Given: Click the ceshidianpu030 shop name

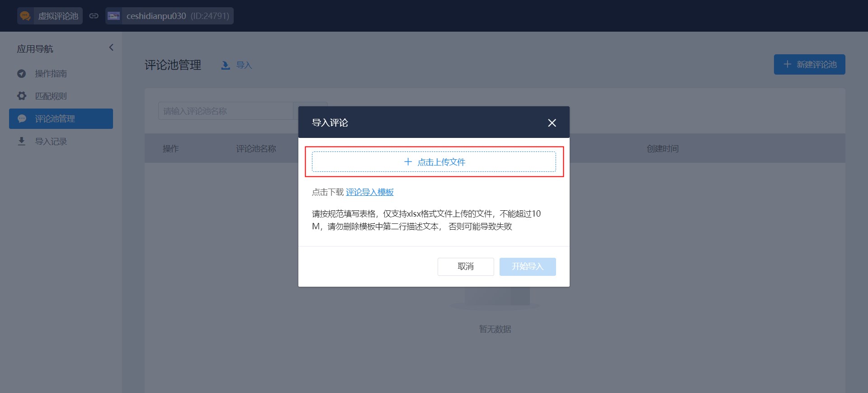Looking at the screenshot, I should point(156,16).
